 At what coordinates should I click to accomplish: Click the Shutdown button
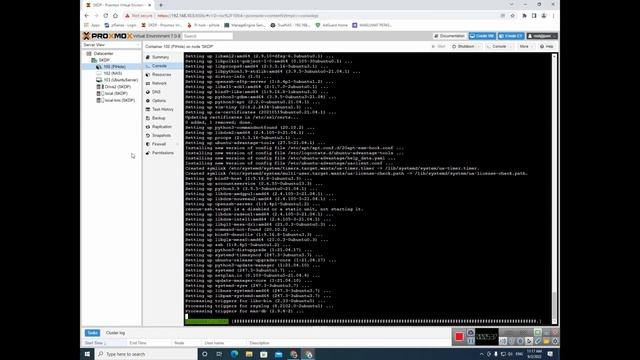(x=463, y=47)
